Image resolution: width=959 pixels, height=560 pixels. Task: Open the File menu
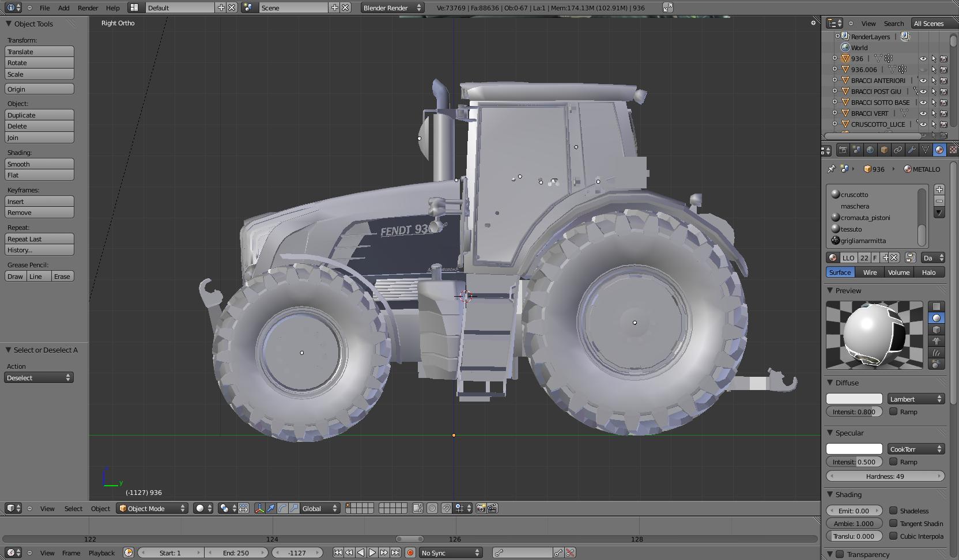pyautogui.click(x=44, y=7)
